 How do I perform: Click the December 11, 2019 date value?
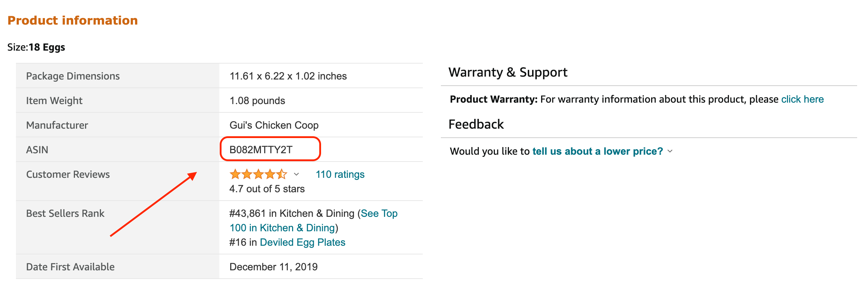coord(274,267)
